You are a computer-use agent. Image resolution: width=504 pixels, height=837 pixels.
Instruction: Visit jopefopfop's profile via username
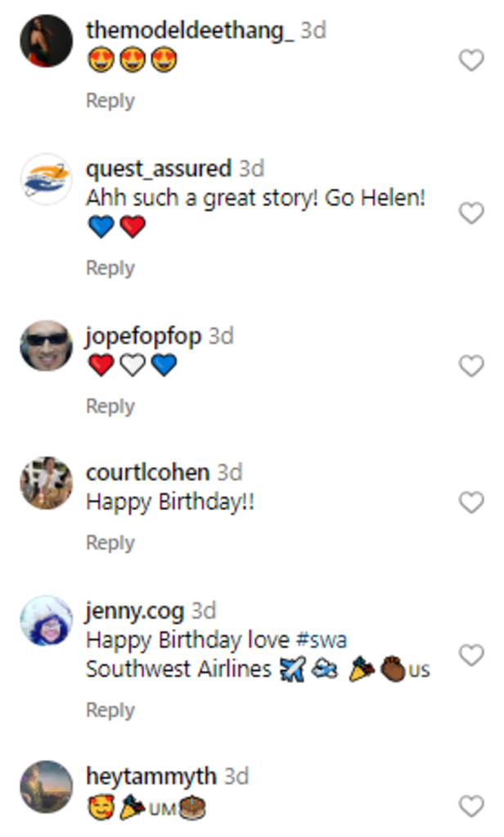click(x=143, y=336)
